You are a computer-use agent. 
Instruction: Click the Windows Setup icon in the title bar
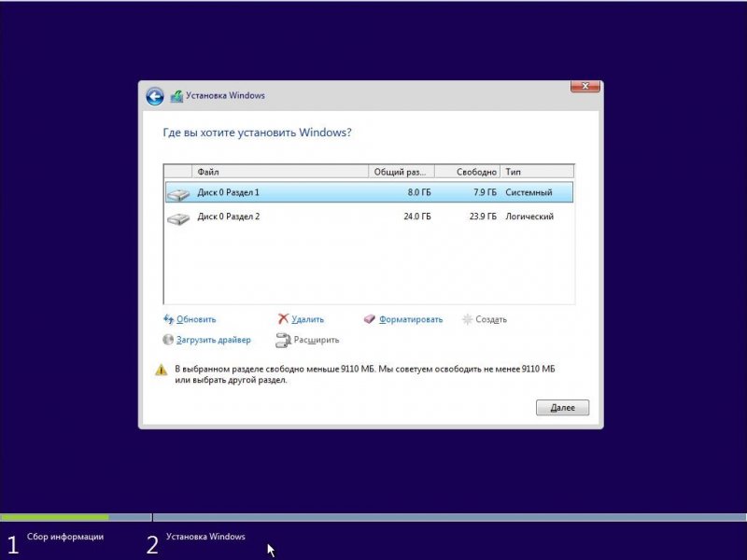(x=176, y=96)
